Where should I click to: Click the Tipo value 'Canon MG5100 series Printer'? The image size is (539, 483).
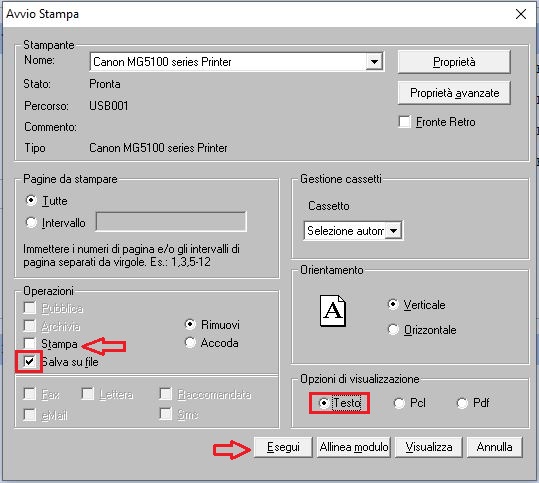pos(158,148)
